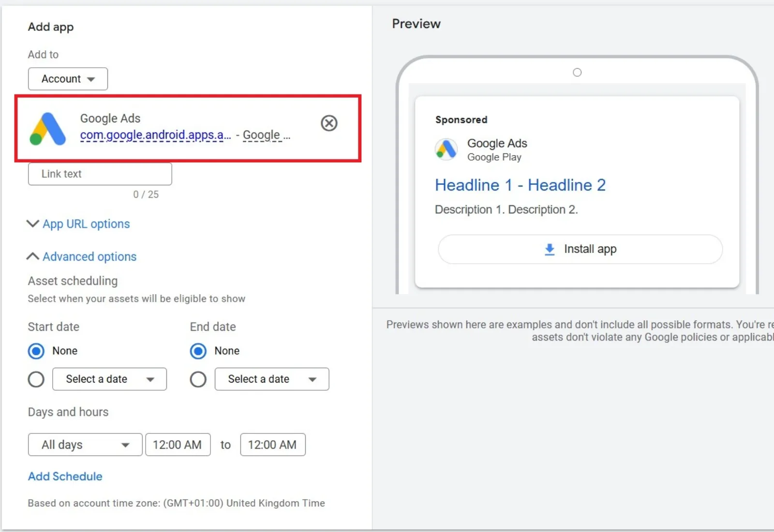
Task: Click the Google Ads logo in Add app
Action: tap(48, 129)
